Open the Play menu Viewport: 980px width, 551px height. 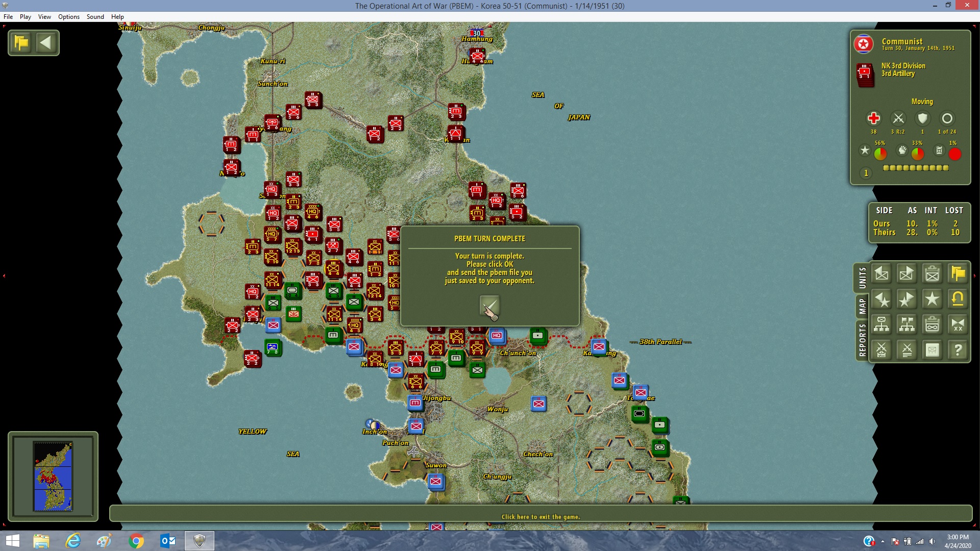[26, 17]
